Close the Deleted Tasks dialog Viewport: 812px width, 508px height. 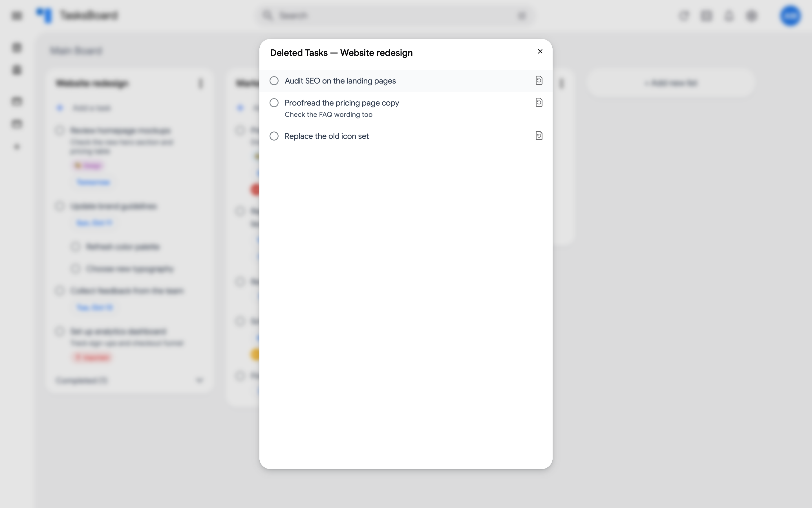pyautogui.click(x=540, y=51)
